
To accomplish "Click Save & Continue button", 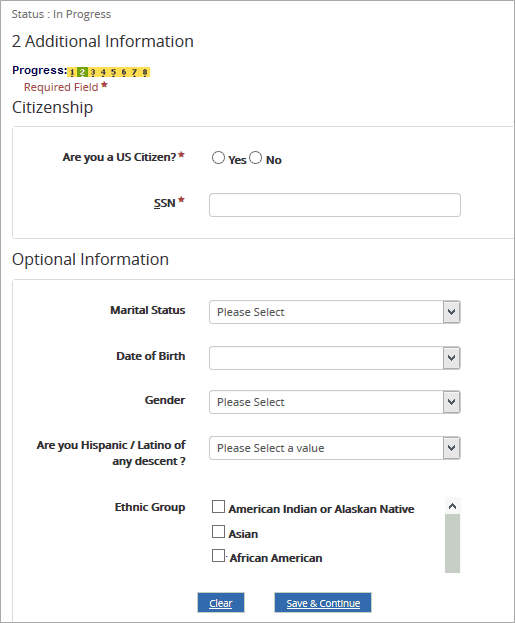I will (x=323, y=603).
